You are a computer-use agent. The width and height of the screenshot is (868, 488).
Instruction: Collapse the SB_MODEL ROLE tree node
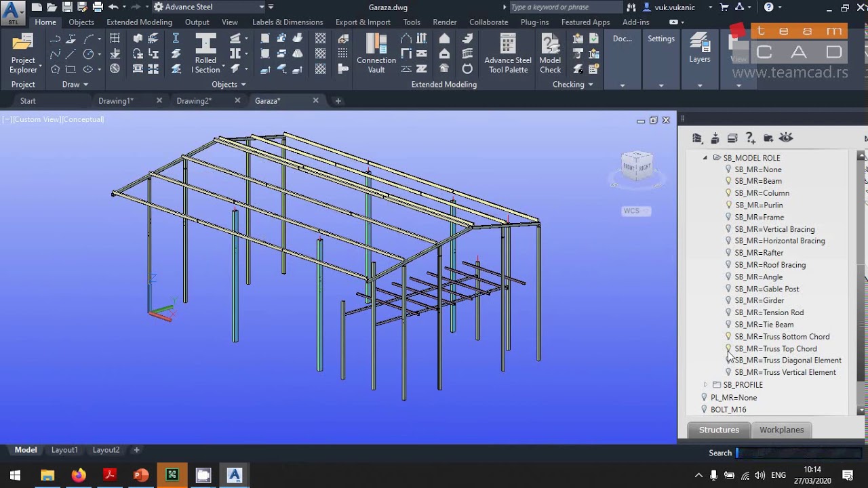[x=705, y=158]
